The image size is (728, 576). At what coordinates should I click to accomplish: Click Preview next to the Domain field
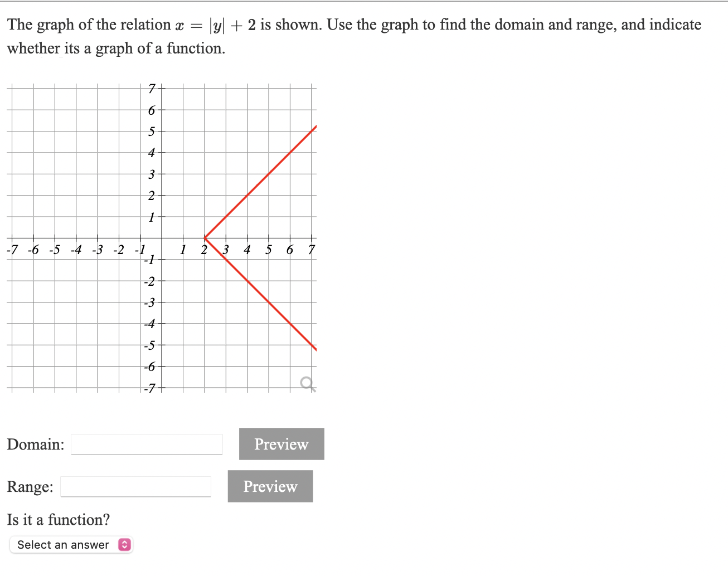point(281,444)
